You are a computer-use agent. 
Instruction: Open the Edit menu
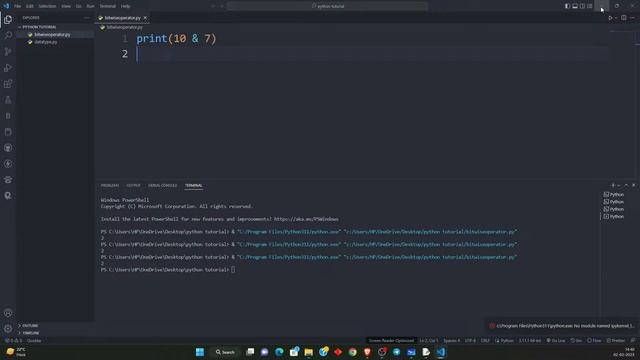click(x=30, y=6)
